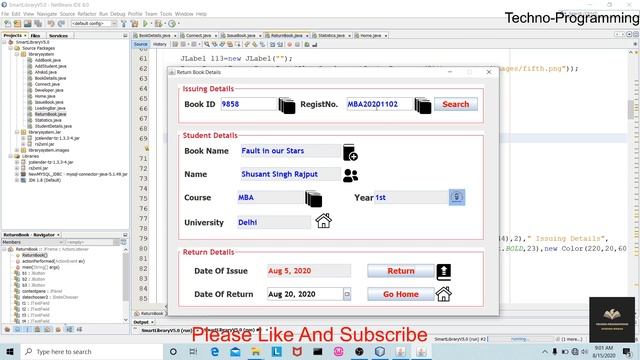Click the Build Project hammer icon
The height and width of the screenshot is (360, 640).
tap(124, 24)
